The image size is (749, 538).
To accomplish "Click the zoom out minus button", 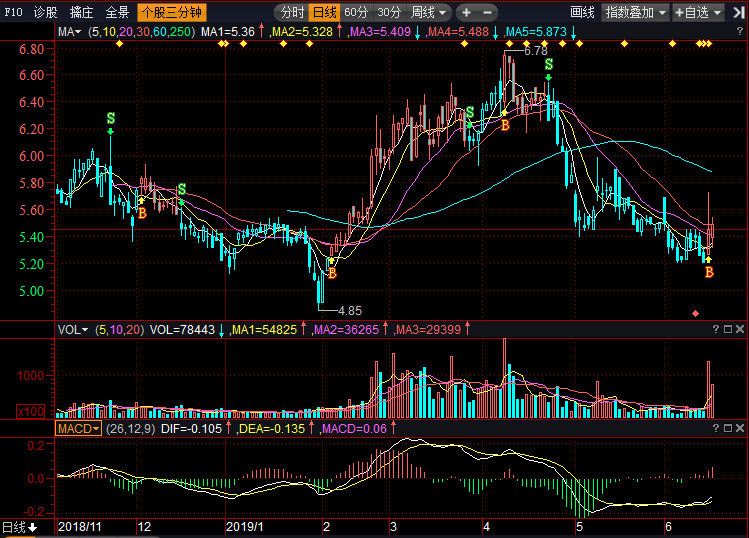I will (488, 13).
